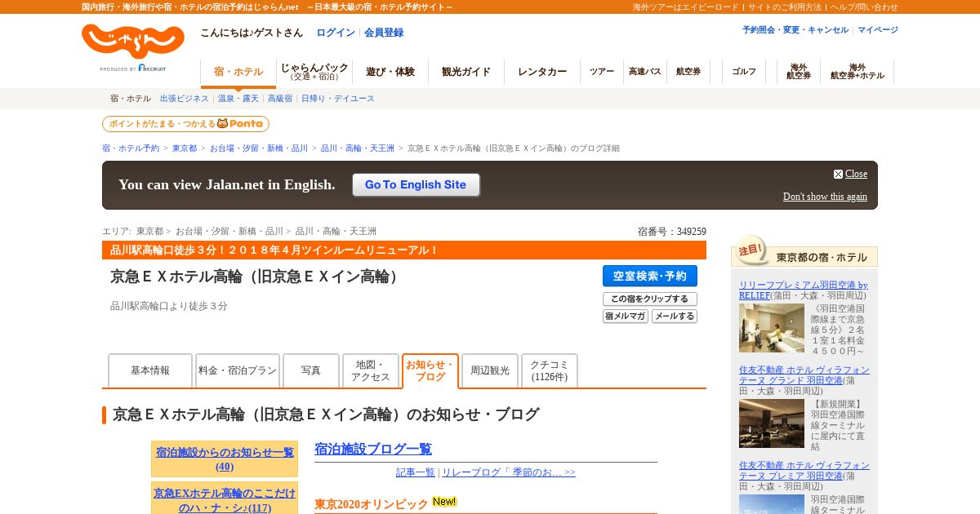This screenshot has width=980, height=514.
Task: Switch to クチコミ (1126件) tab
Action: tap(550, 370)
